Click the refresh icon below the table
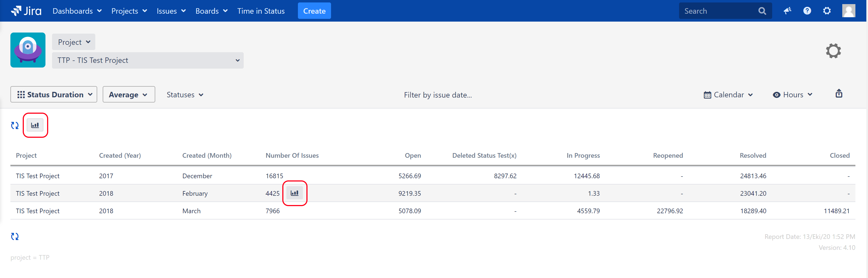This screenshot has height=278, width=868. tap(15, 237)
